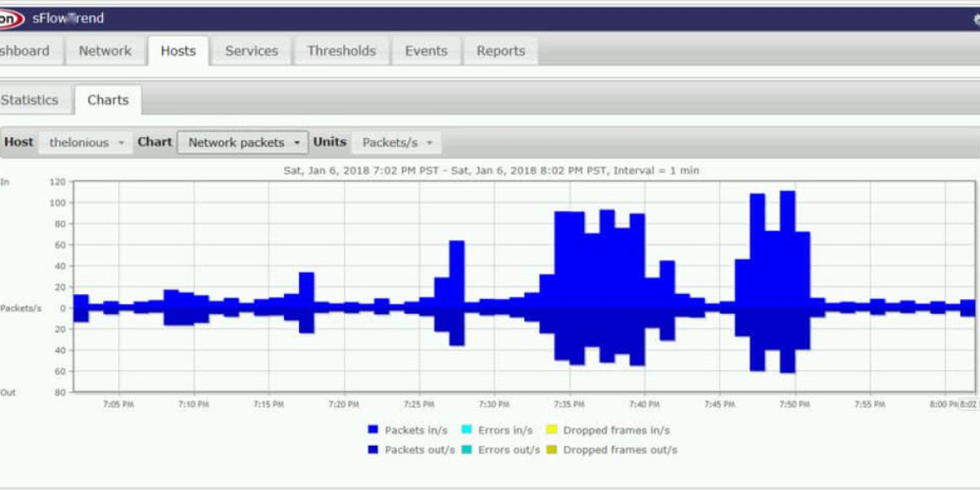Click the cyan Errors in/s legend square

tap(466, 430)
